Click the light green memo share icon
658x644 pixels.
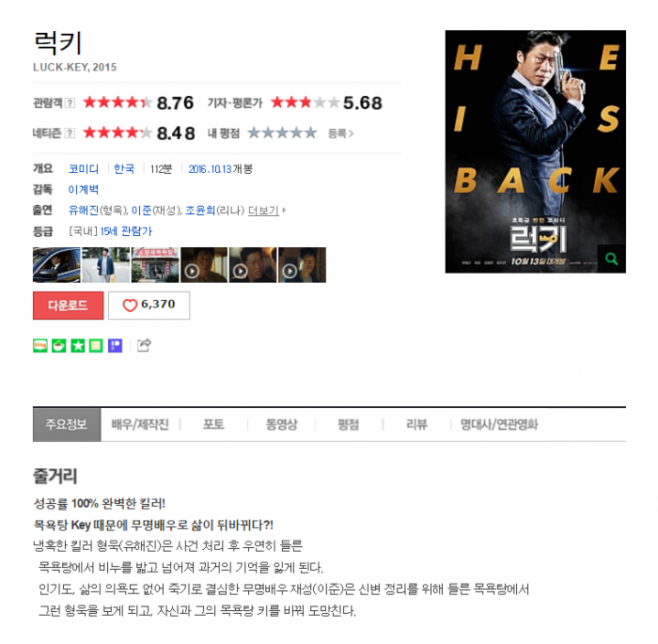96,346
